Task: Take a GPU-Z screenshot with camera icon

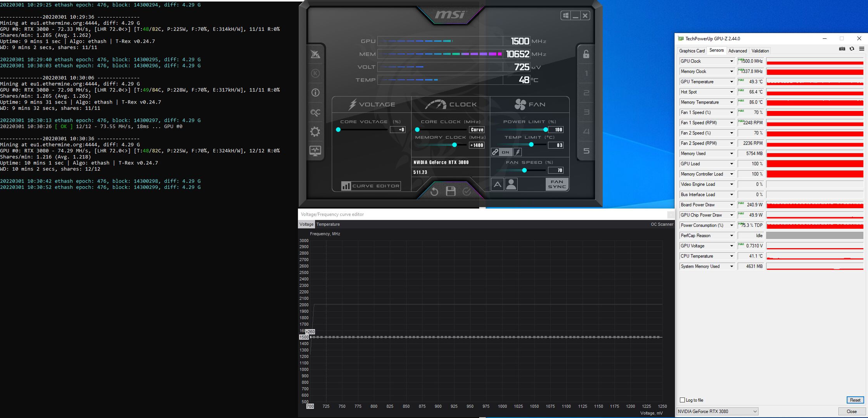Action: [842, 49]
